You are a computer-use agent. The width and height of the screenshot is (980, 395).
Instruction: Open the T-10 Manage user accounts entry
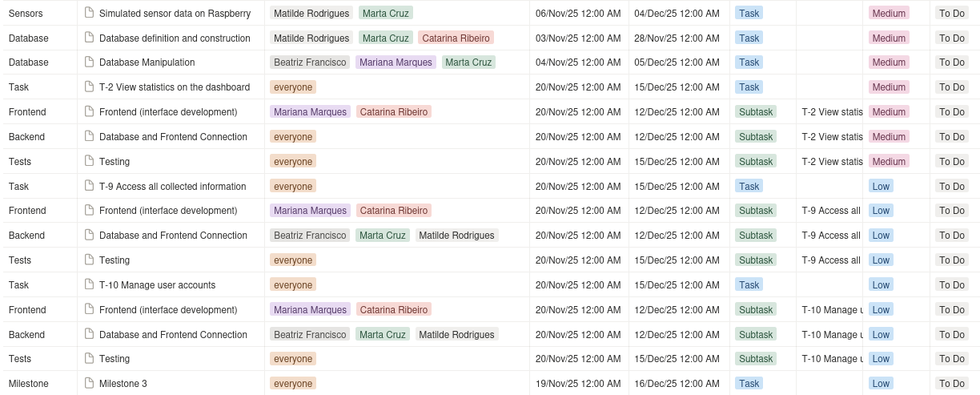157,285
